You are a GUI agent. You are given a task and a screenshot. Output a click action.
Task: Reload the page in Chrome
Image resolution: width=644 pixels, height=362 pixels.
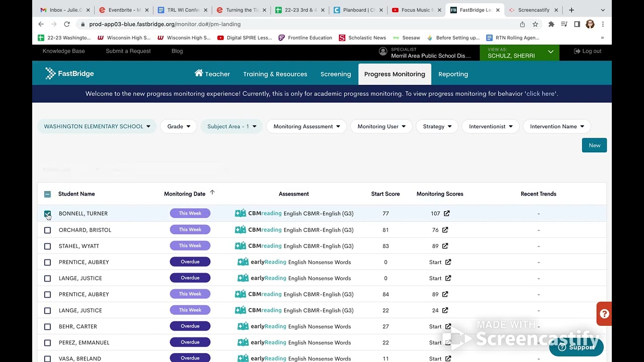tap(66, 24)
